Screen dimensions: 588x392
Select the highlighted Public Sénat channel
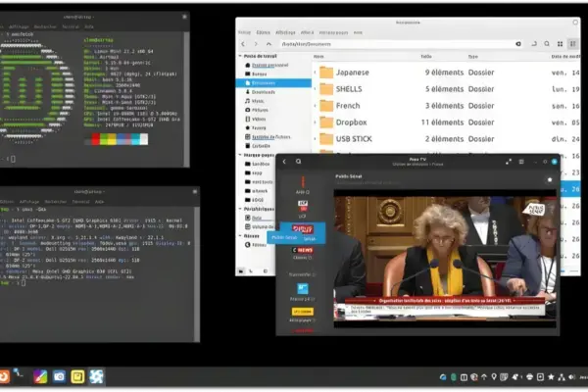(303, 232)
